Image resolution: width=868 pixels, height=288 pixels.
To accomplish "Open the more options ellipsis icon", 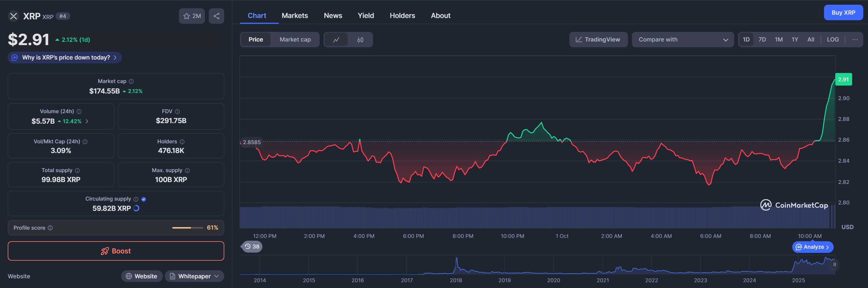I will coord(854,40).
